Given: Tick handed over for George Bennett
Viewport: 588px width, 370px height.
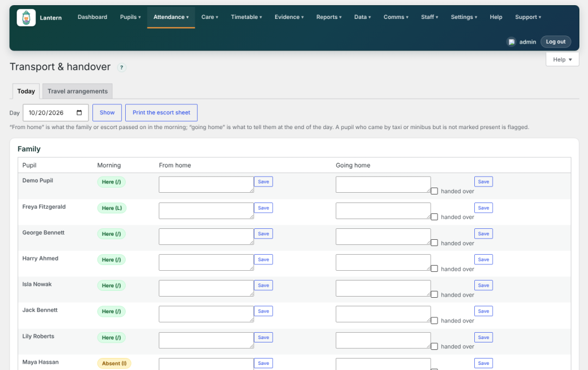Looking at the screenshot, I should (x=434, y=243).
